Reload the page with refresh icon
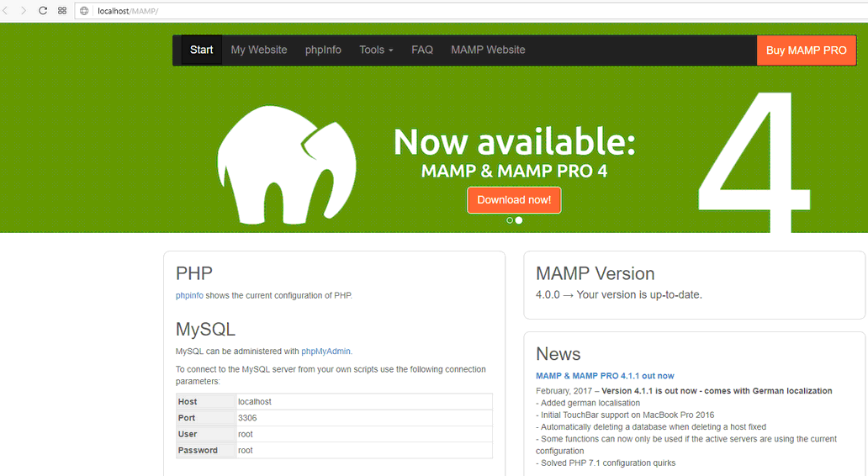This screenshot has height=476, width=868. (x=43, y=11)
